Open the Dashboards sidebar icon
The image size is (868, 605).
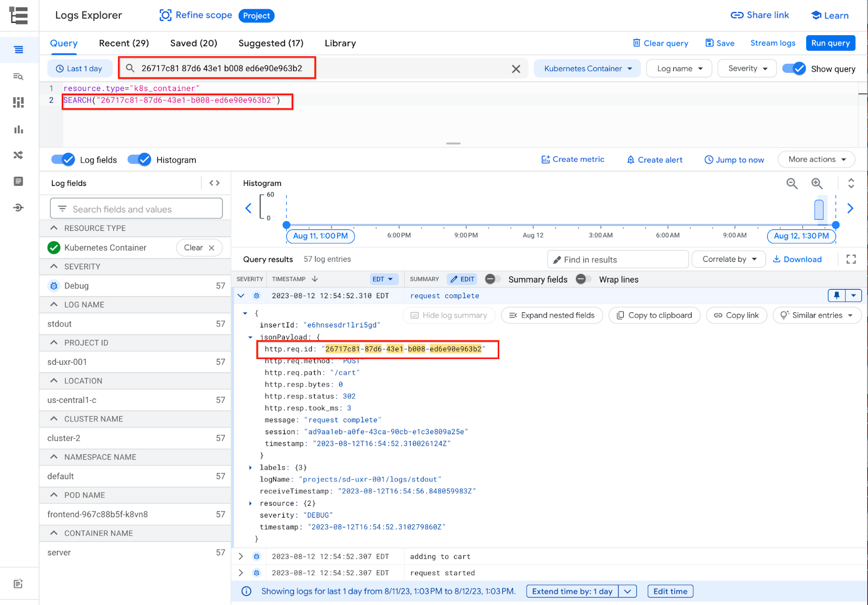pos(18,102)
